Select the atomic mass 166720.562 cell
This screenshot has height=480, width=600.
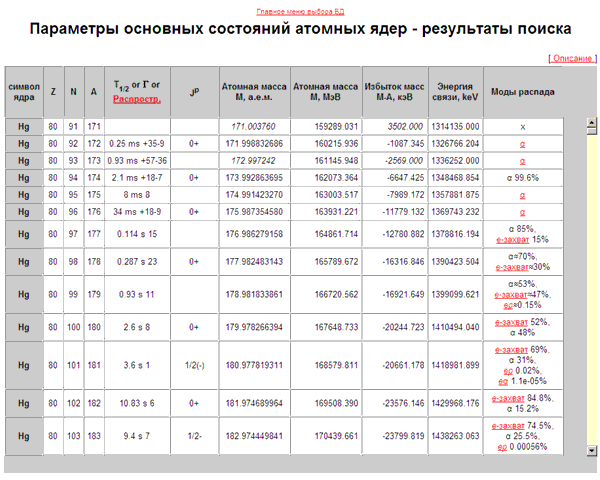pos(326,294)
